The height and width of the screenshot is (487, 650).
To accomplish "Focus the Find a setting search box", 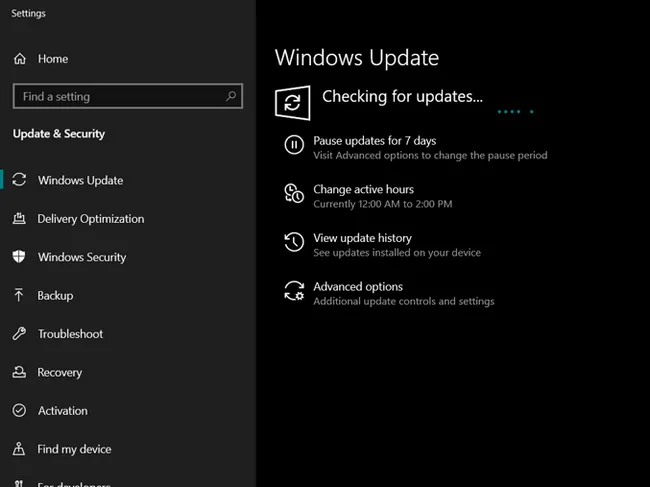I will coord(128,96).
